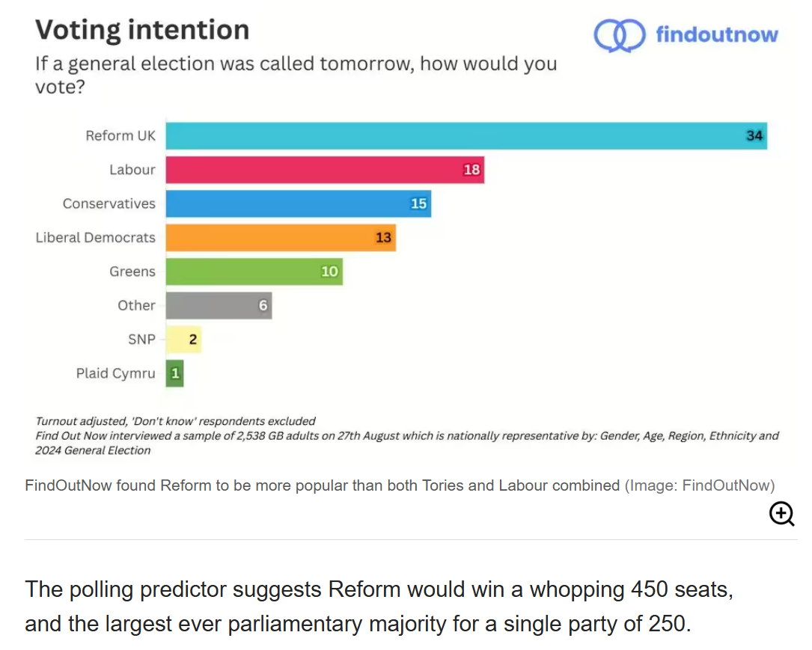This screenshot has height=650, width=812.
Task: Click the "Turnout adjusted" footnote in the chart
Action: point(175,421)
